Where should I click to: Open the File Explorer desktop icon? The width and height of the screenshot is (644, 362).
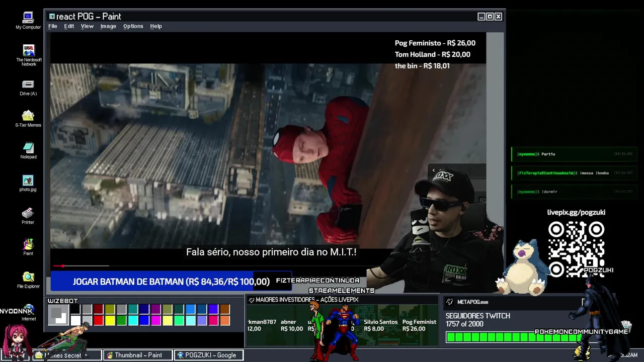[28, 280]
